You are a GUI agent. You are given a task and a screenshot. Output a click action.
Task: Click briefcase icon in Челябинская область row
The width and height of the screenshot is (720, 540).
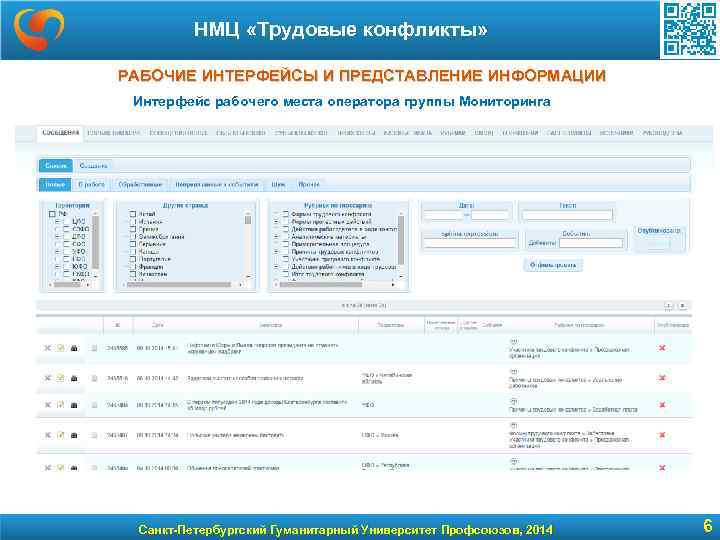tap(74, 378)
